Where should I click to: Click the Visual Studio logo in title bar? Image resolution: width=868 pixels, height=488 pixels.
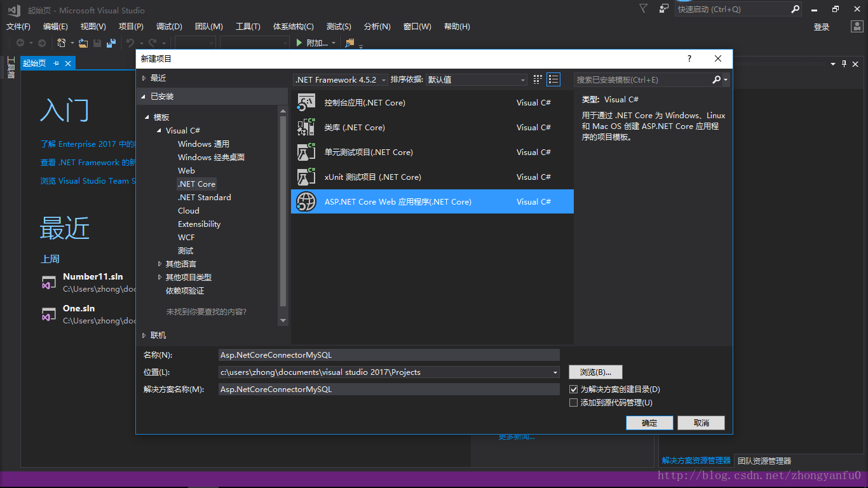point(13,10)
